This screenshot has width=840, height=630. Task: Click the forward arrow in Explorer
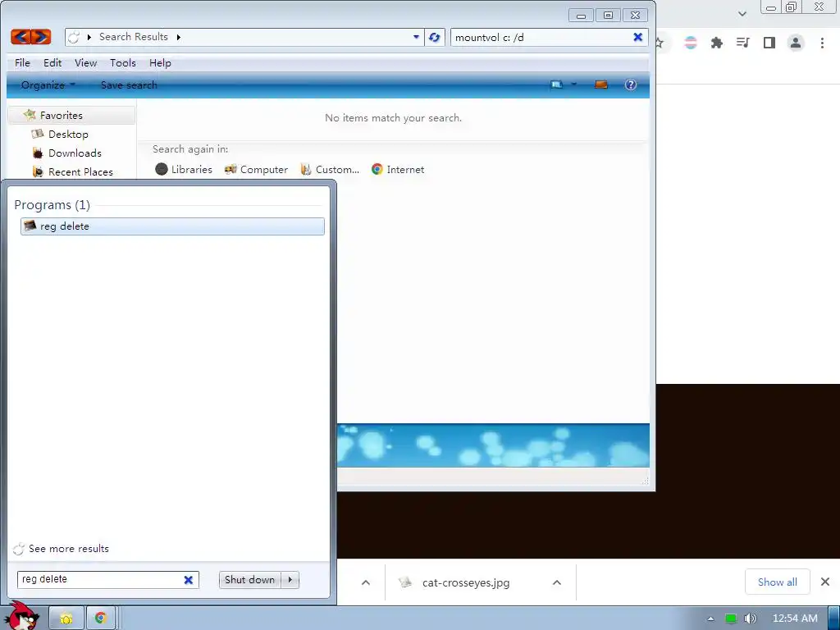click(x=41, y=36)
